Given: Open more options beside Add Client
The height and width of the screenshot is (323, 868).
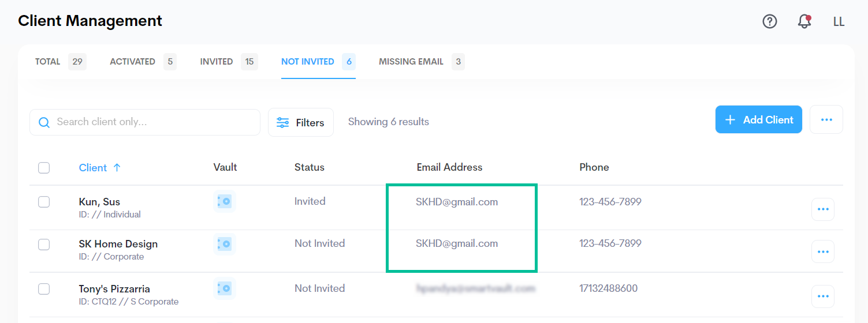Looking at the screenshot, I should click(826, 119).
